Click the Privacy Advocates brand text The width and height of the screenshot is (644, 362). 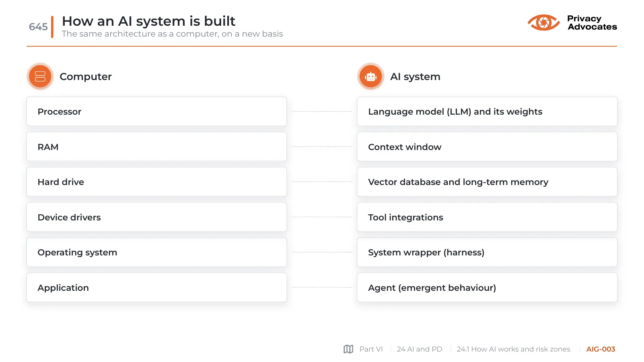point(592,23)
